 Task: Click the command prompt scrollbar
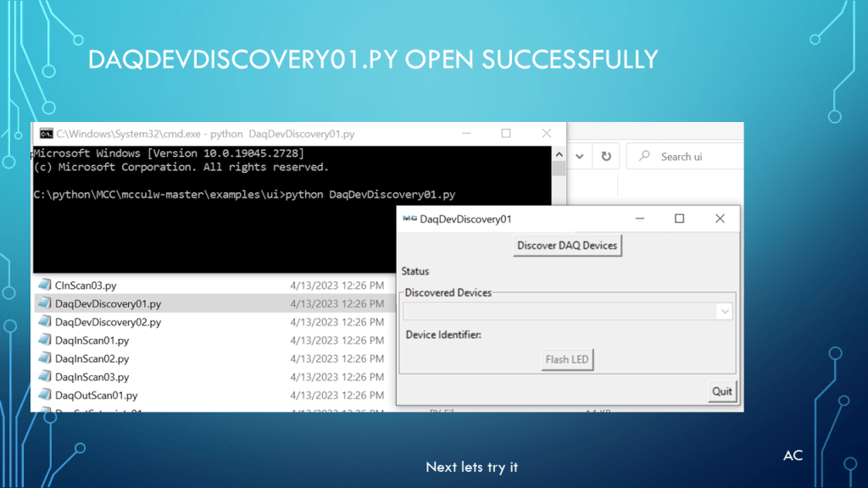(x=559, y=169)
